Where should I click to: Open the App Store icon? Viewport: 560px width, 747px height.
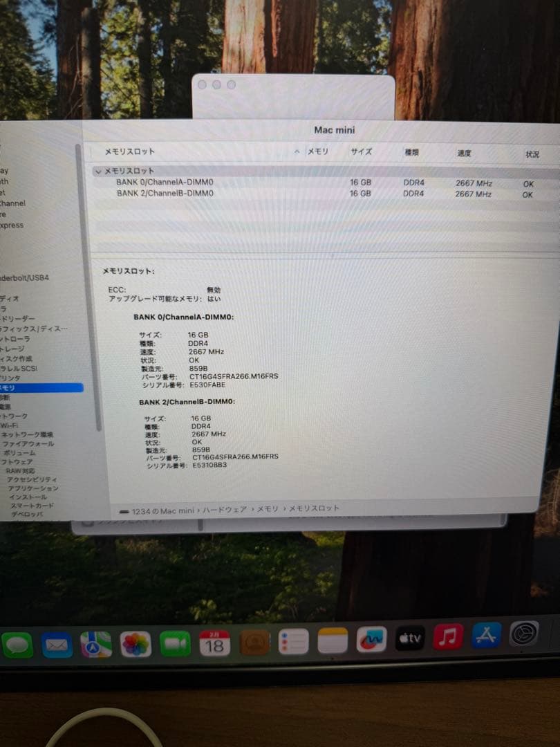pyautogui.click(x=486, y=635)
